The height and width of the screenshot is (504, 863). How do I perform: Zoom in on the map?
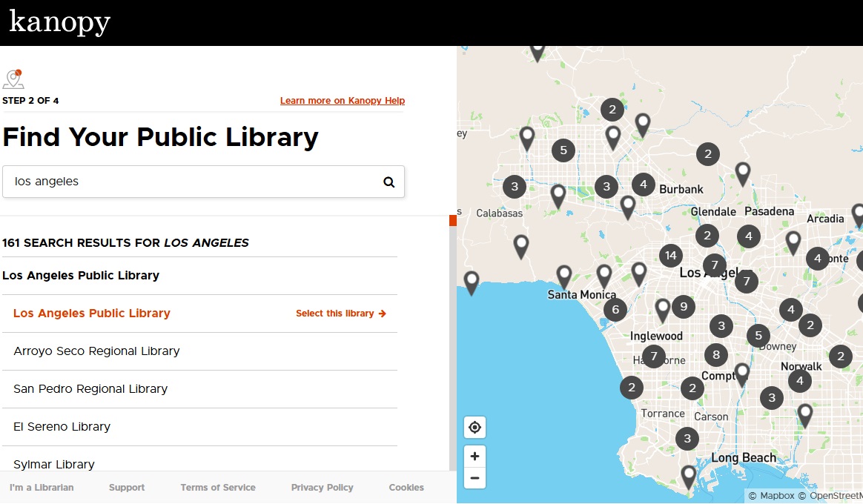click(x=475, y=456)
